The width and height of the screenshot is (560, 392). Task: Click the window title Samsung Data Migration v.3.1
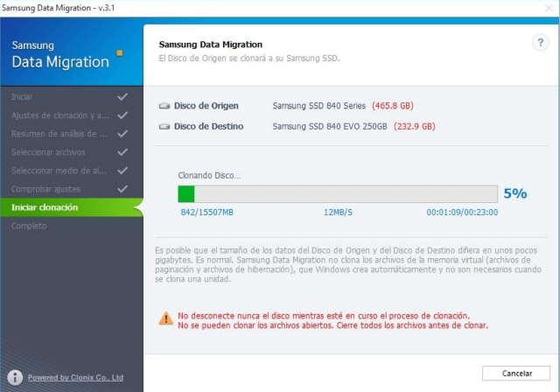pyautogui.click(x=59, y=8)
